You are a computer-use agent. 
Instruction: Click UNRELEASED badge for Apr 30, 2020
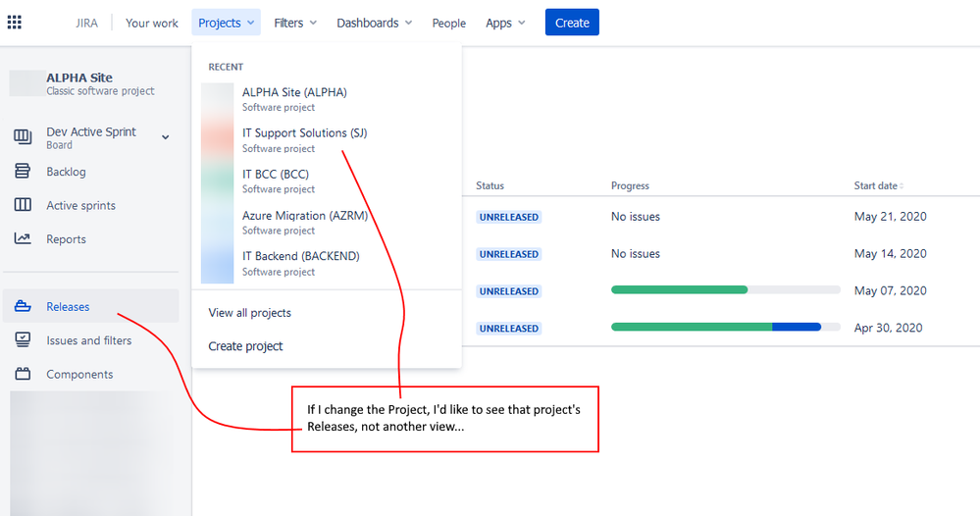coord(509,328)
